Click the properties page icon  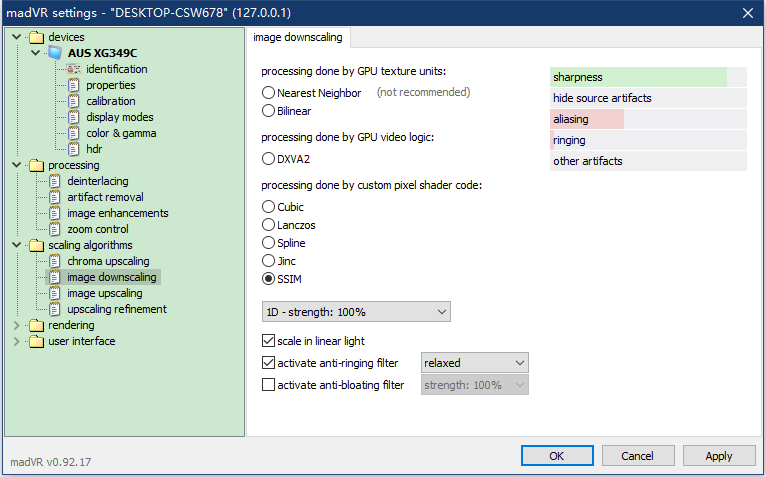(73, 86)
